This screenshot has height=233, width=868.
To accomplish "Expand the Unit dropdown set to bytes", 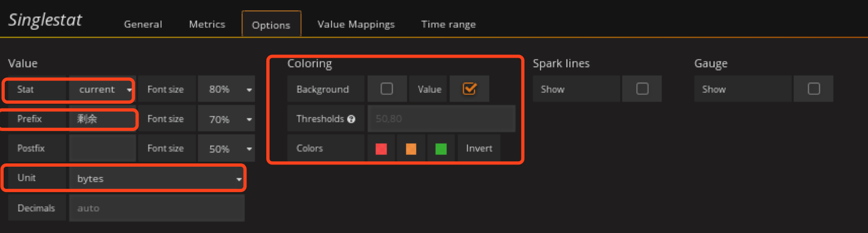I will click(157, 179).
